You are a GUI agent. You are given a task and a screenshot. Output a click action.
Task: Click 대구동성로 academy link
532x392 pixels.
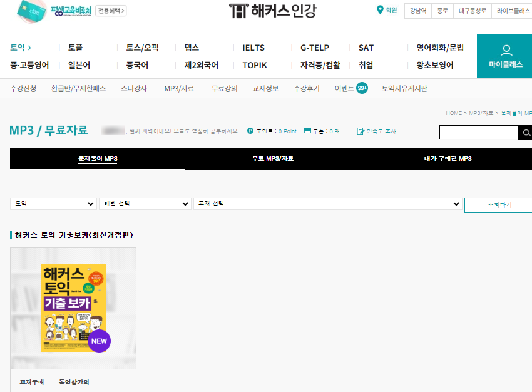[x=473, y=11]
